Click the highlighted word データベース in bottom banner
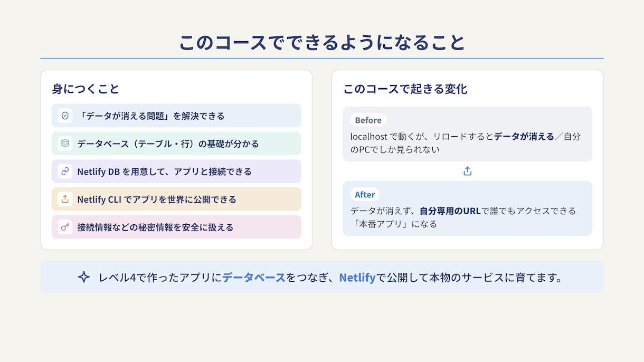 [x=254, y=277]
